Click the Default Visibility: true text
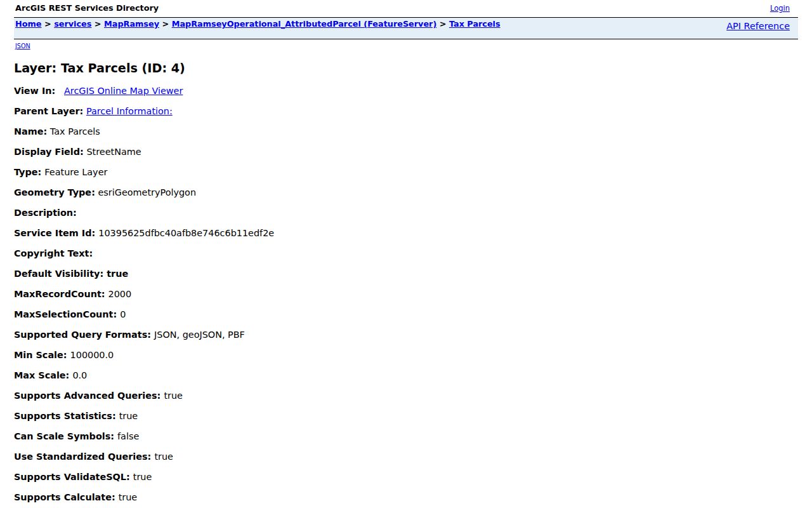Image resolution: width=812 pixels, height=508 pixels. coord(71,274)
